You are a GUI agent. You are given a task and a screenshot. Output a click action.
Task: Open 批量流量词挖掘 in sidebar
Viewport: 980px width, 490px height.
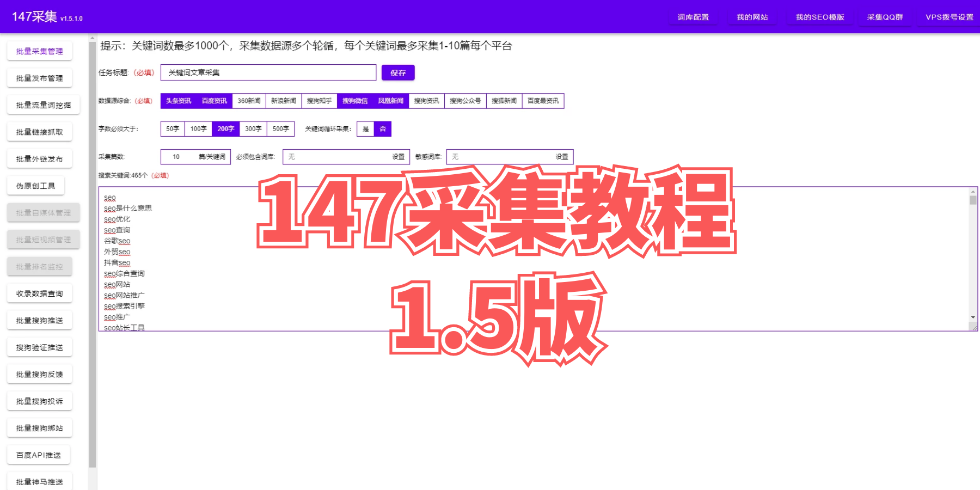coord(44,105)
